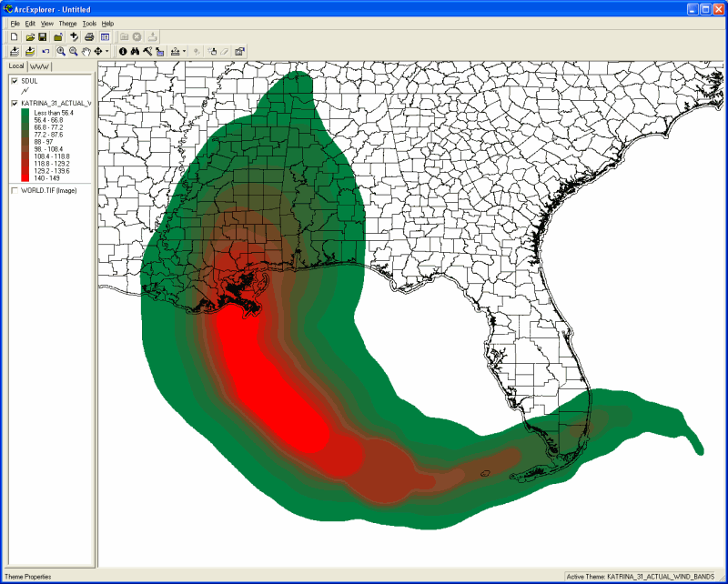Enable the WORLD.TIF image layer
This screenshot has width=728, height=584.
coord(15,190)
